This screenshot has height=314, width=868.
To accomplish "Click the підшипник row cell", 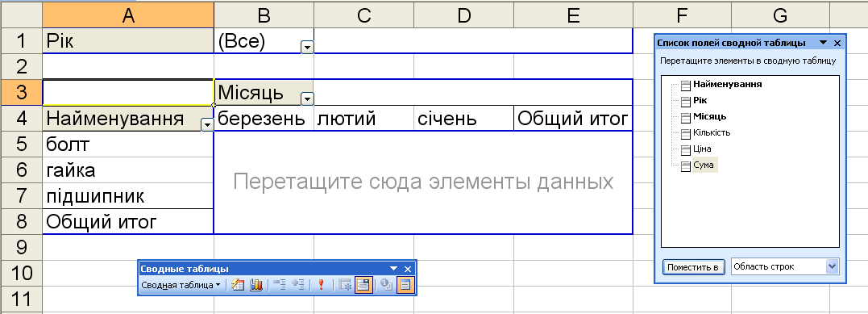I will coord(128,196).
